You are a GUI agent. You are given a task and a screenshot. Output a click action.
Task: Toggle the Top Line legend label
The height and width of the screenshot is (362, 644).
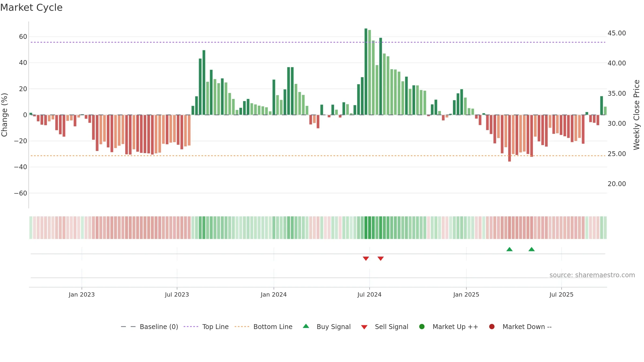point(215,327)
